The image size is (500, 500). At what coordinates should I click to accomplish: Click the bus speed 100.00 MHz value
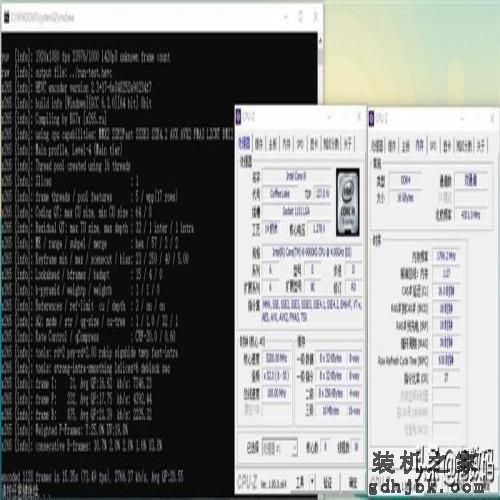tap(276, 393)
